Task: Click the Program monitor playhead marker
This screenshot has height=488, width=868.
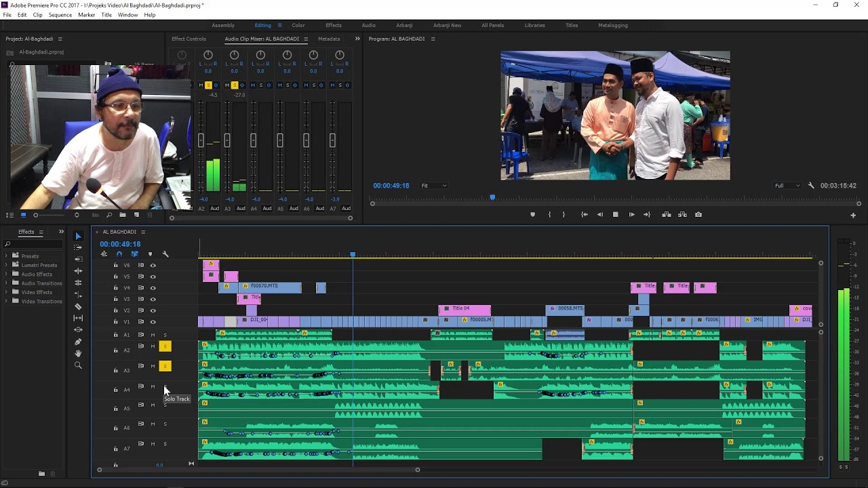Action: tap(492, 198)
